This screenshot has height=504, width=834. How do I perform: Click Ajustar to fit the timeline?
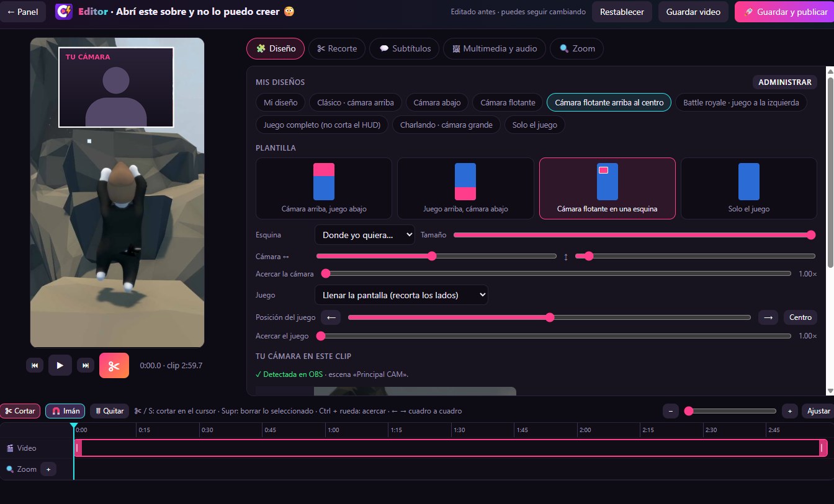click(818, 411)
